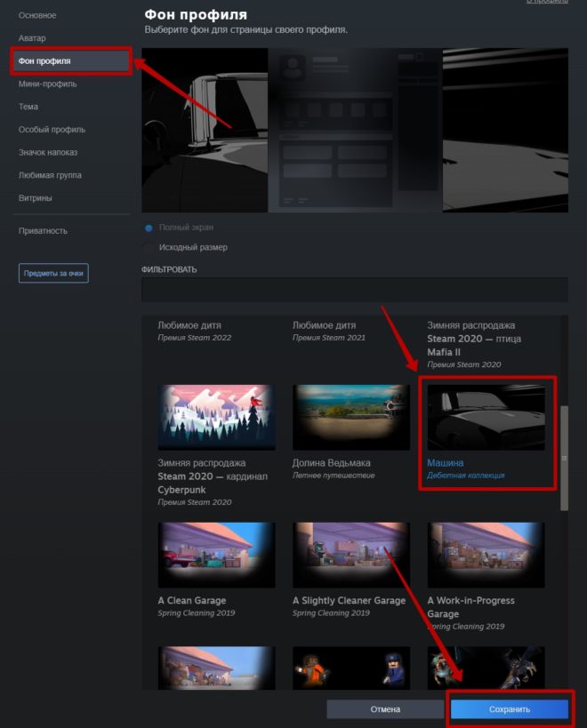Viewport: 587px width, 728px height.
Task: Click the Отмена button
Action: [x=385, y=709]
